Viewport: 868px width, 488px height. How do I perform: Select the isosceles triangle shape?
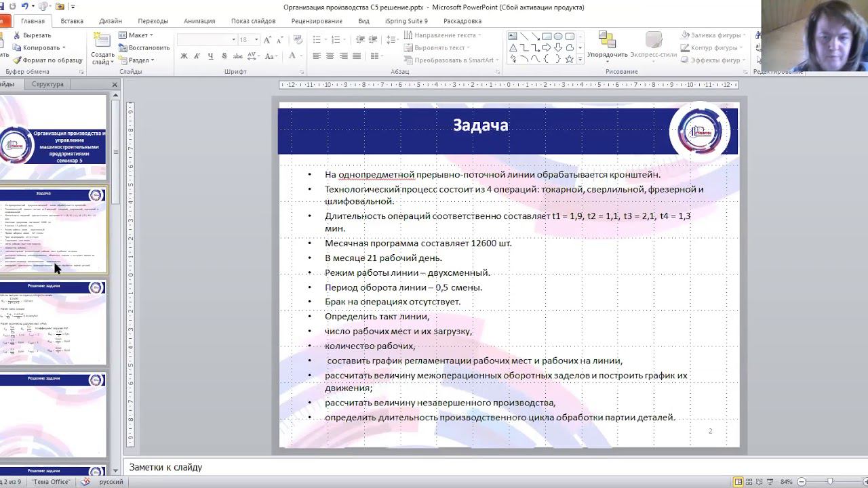point(513,47)
